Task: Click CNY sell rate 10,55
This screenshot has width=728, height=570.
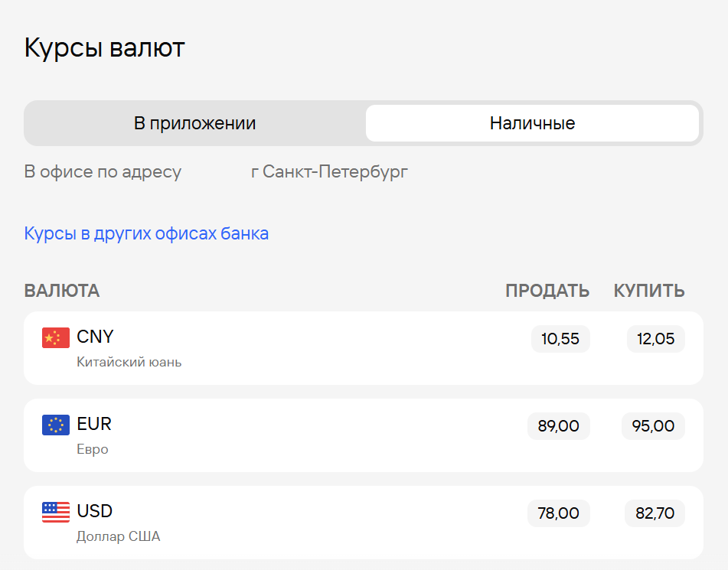Action: click(x=560, y=339)
